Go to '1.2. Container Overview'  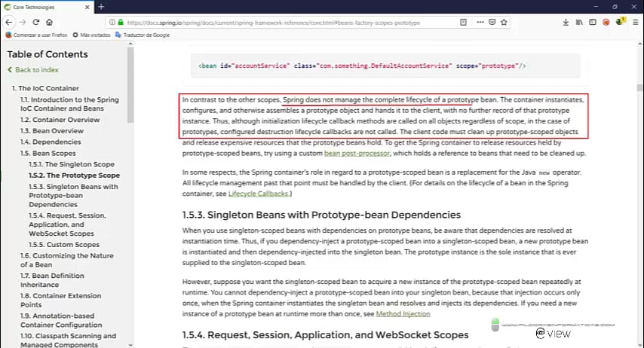(x=60, y=120)
